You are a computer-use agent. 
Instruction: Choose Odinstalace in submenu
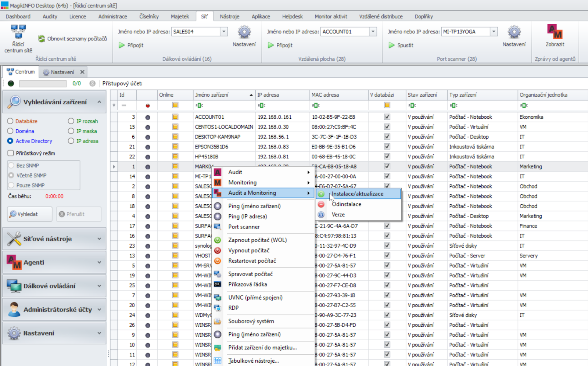[x=358, y=204]
